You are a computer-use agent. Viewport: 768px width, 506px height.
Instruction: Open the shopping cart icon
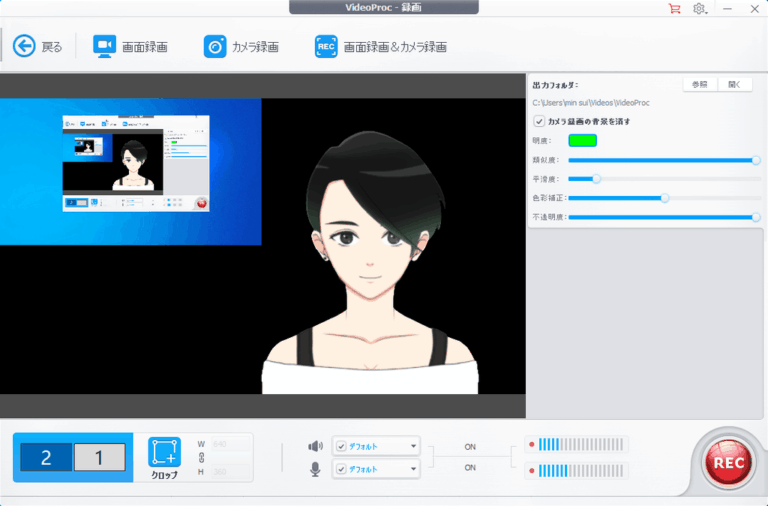675,8
